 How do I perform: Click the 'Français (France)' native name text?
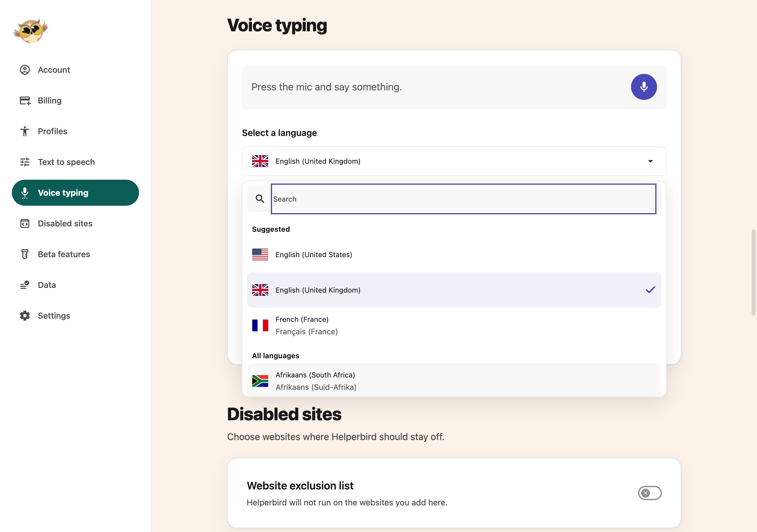pyautogui.click(x=306, y=332)
